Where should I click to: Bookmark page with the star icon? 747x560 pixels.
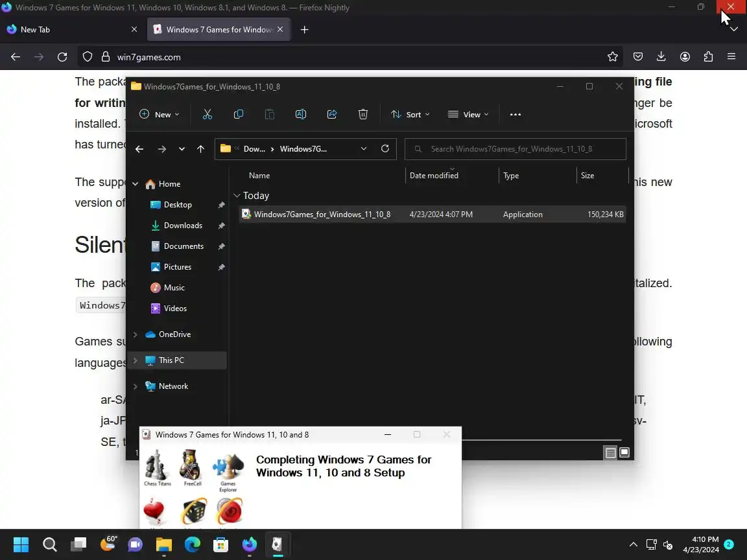coord(613,57)
